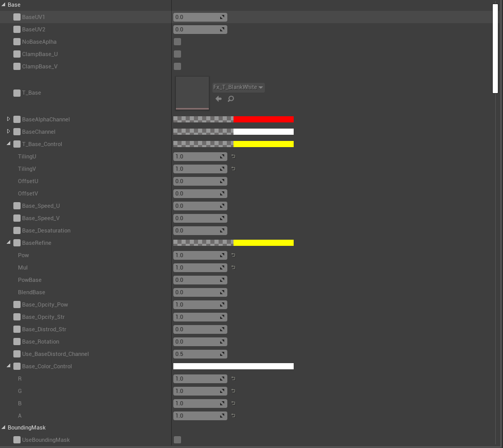Click the BaseUV2 value field
Viewport: 503px width, 448px height.
pos(200,29)
